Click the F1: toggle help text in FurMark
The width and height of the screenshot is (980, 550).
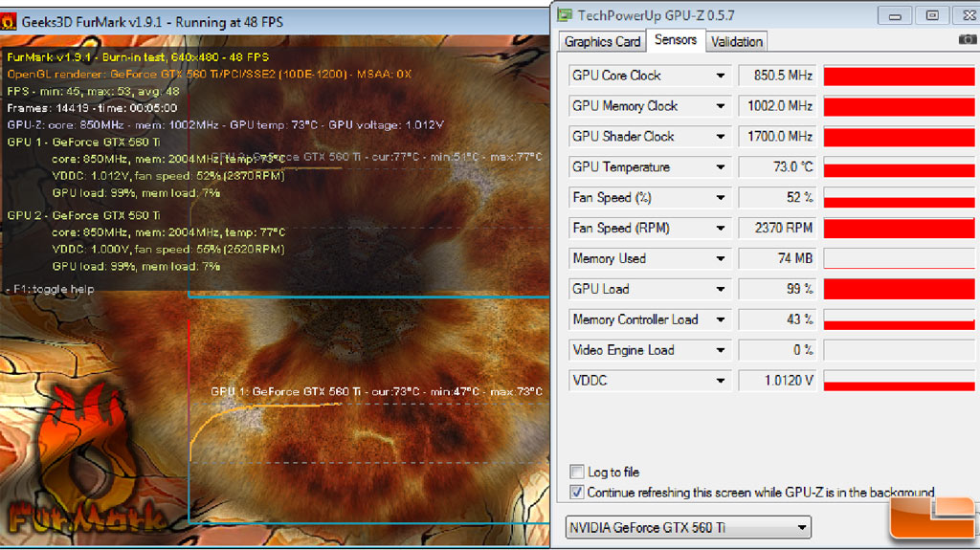pyautogui.click(x=50, y=290)
